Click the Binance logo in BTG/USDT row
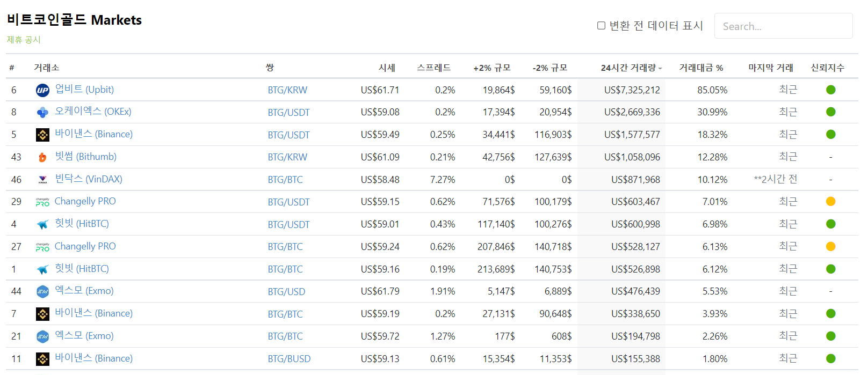Image resolution: width=868 pixels, height=375 pixels. (42, 135)
